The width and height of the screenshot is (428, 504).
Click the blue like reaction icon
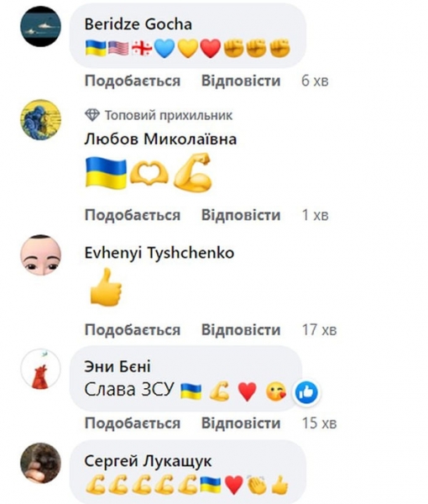click(x=306, y=392)
